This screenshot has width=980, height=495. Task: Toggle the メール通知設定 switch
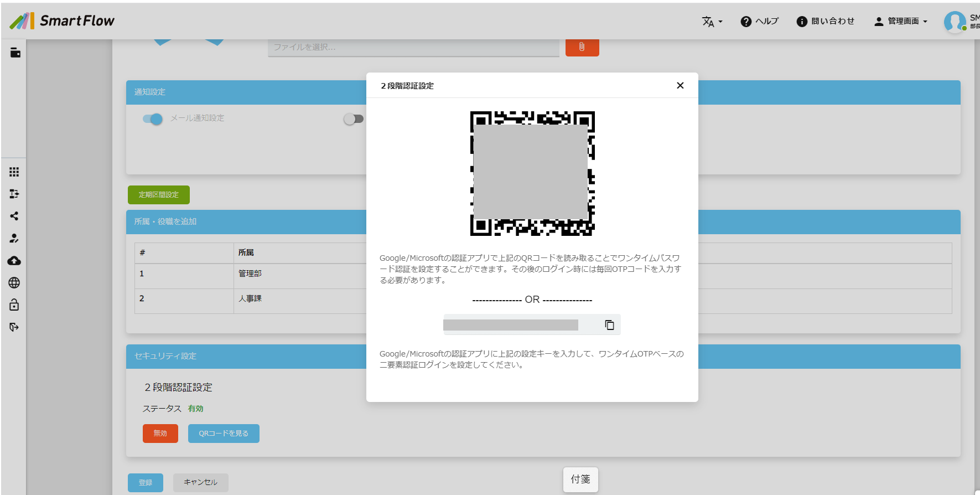(x=153, y=118)
